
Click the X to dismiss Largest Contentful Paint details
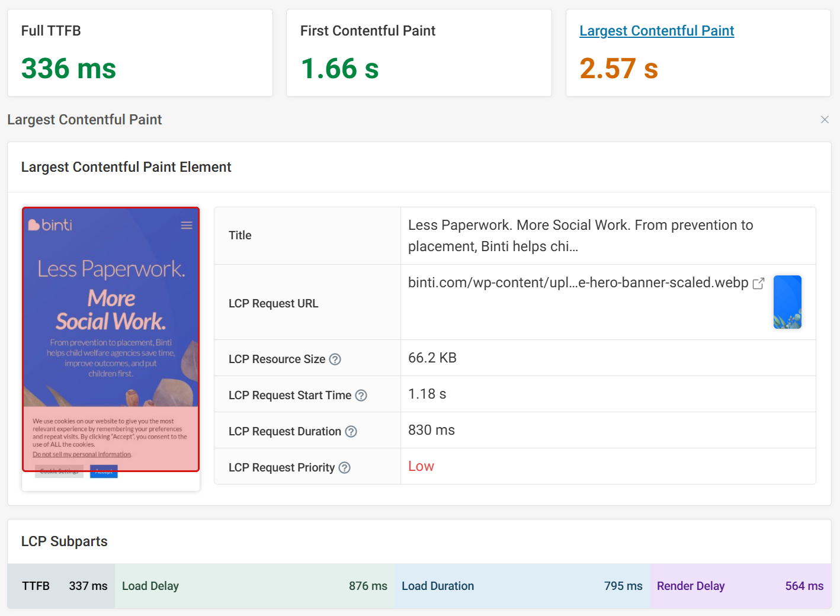825,120
